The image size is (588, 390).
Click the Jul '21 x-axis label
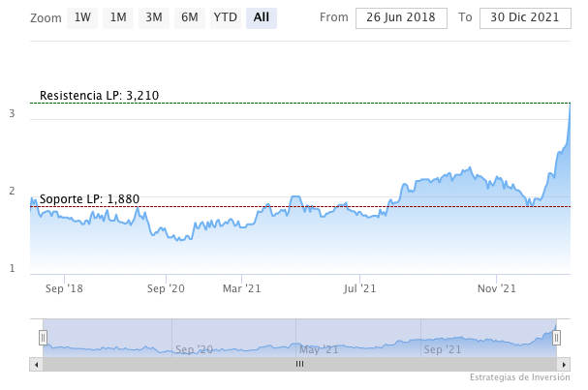pyautogui.click(x=360, y=287)
